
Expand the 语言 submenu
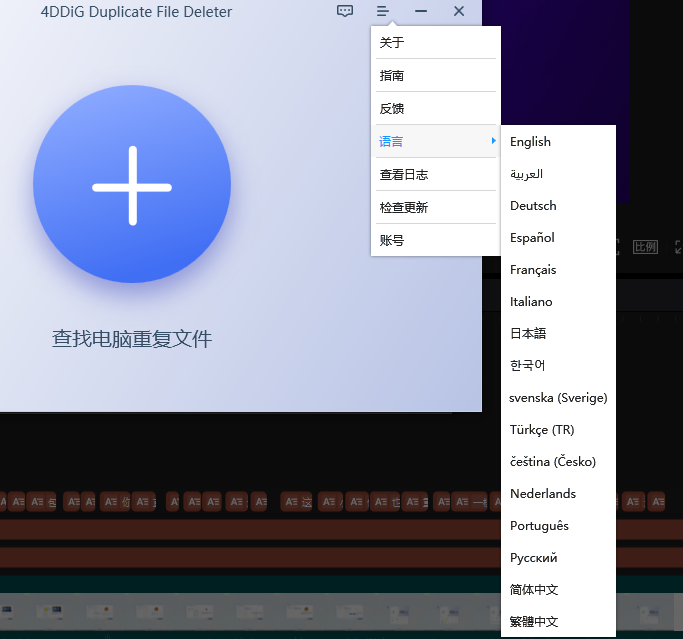[436, 141]
